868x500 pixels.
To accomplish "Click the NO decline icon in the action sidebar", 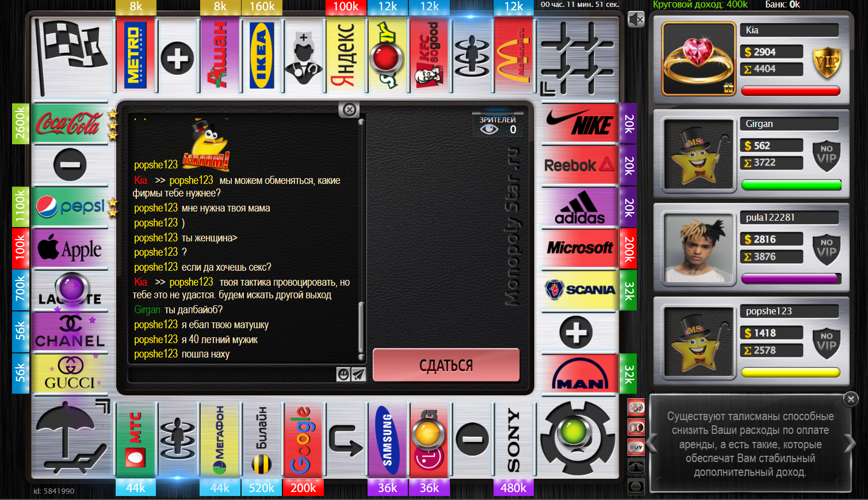I will coord(636,486).
